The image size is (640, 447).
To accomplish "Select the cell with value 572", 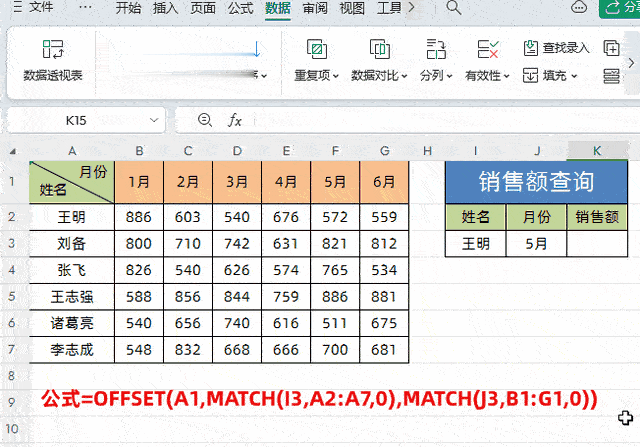I will pos(335,217).
